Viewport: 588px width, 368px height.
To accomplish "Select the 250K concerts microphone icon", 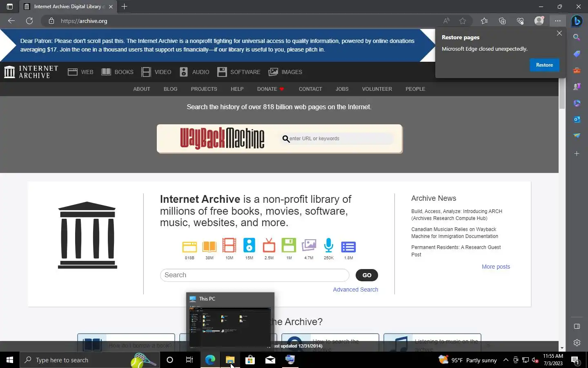I will click(x=329, y=245).
